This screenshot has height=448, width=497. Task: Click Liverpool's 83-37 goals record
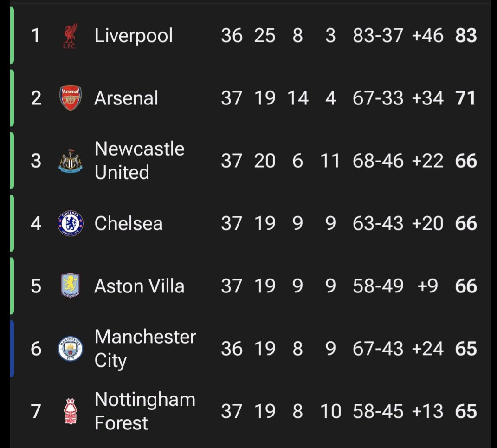378,35
